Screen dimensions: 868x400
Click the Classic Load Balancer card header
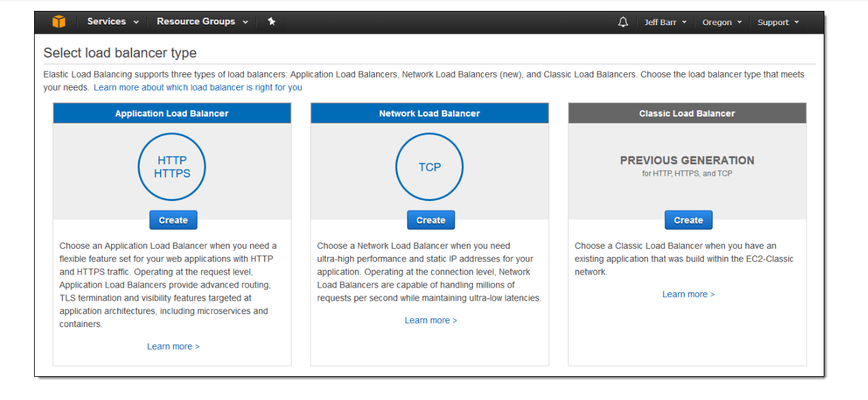(x=687, y=113)
